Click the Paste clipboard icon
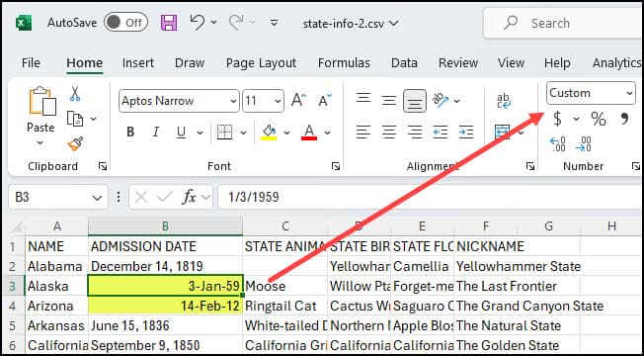644x356 pixels. [42, 101]
